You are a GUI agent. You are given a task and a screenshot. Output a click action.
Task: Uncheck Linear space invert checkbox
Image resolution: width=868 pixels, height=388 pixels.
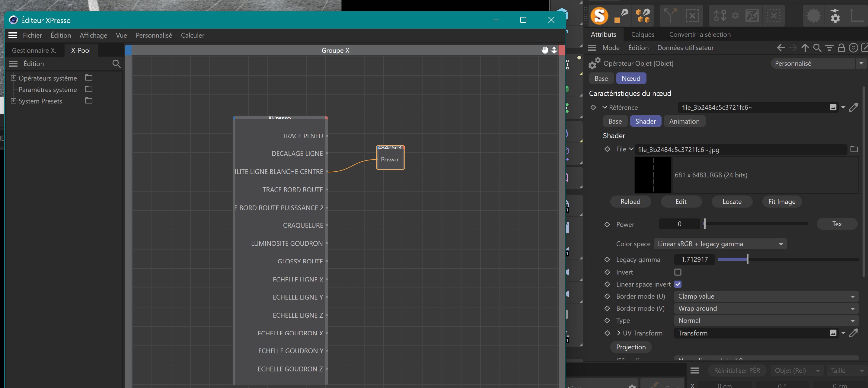(x=678, y=284)
